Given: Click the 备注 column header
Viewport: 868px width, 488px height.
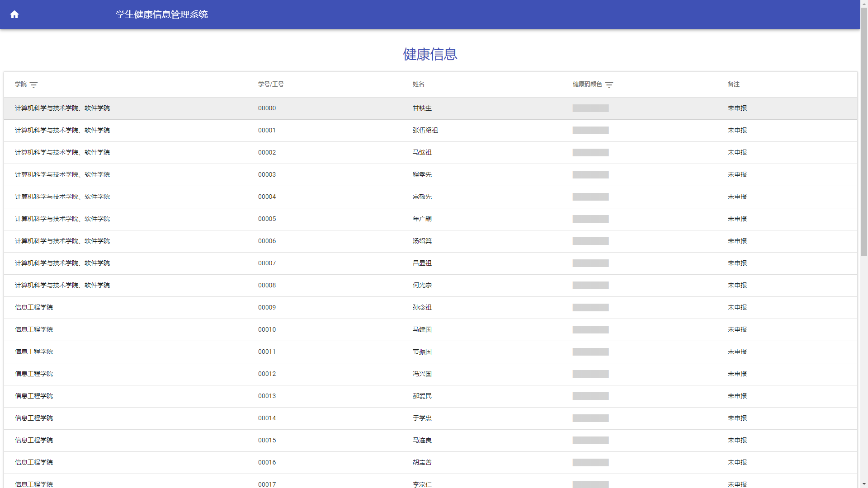Looking at the screenshot, I should click(x=733, y=84).
